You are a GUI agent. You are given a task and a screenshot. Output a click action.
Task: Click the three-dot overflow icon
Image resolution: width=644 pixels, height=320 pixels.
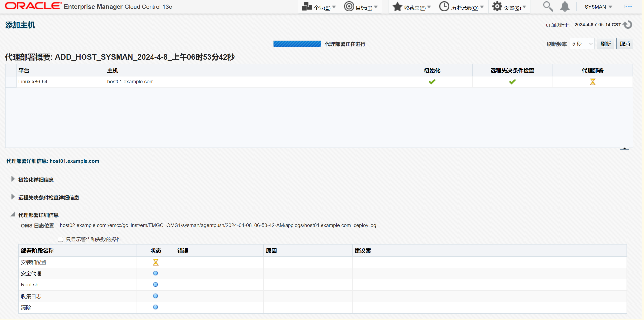[x=629, y=7]
